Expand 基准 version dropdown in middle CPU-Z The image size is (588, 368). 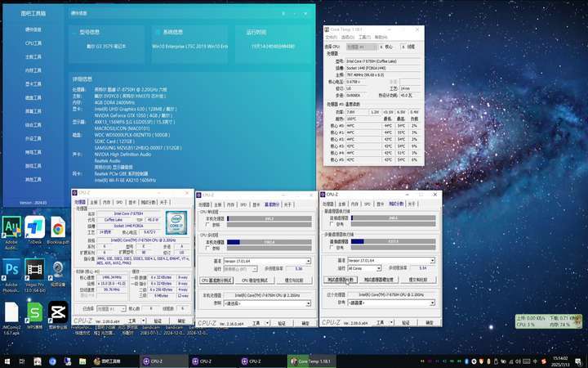[x=308, y=261]
